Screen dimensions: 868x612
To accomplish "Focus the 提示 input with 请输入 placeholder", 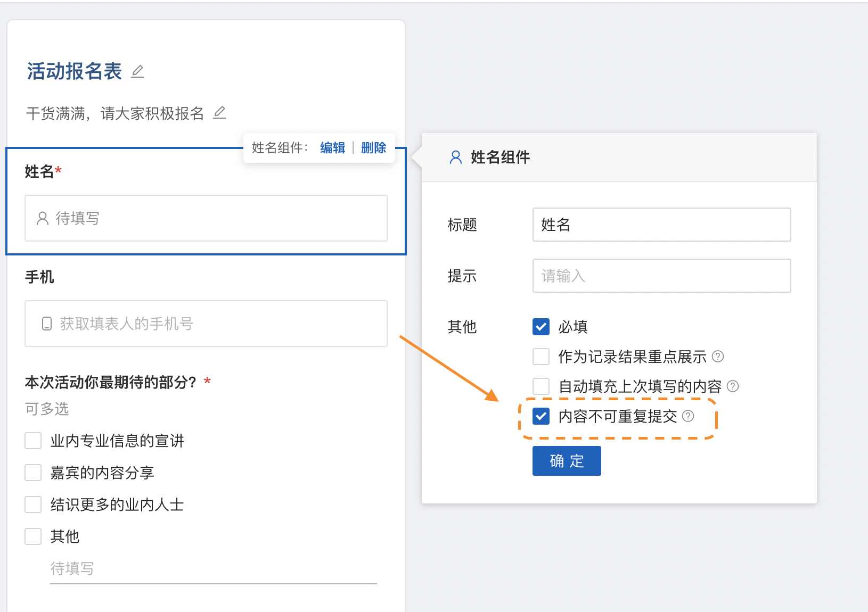I will [x=661, y=276].
